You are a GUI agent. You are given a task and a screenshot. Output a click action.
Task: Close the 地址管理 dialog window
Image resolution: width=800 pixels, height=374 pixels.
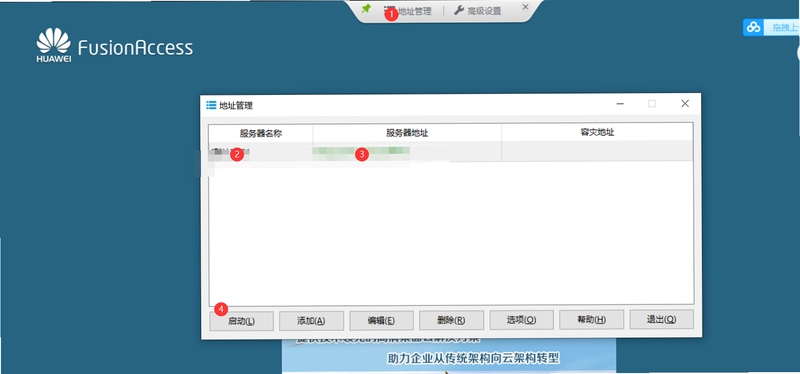coord(685,104)
